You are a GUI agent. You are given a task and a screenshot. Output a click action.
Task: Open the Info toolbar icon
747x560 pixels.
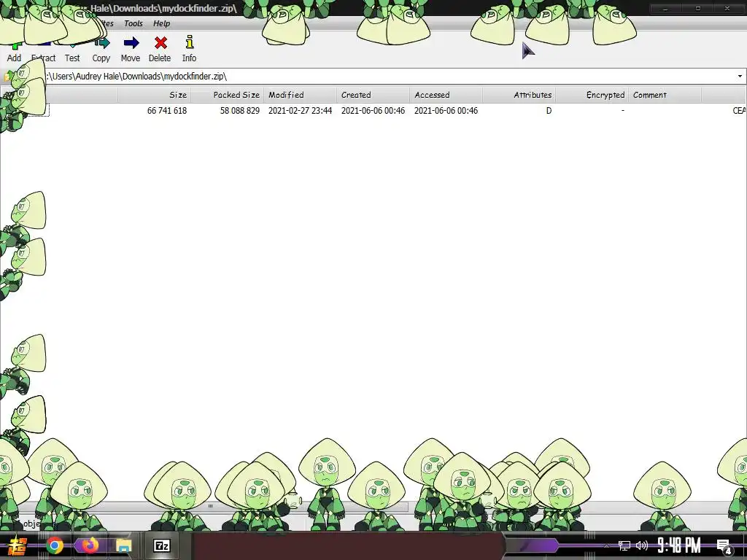190,42
